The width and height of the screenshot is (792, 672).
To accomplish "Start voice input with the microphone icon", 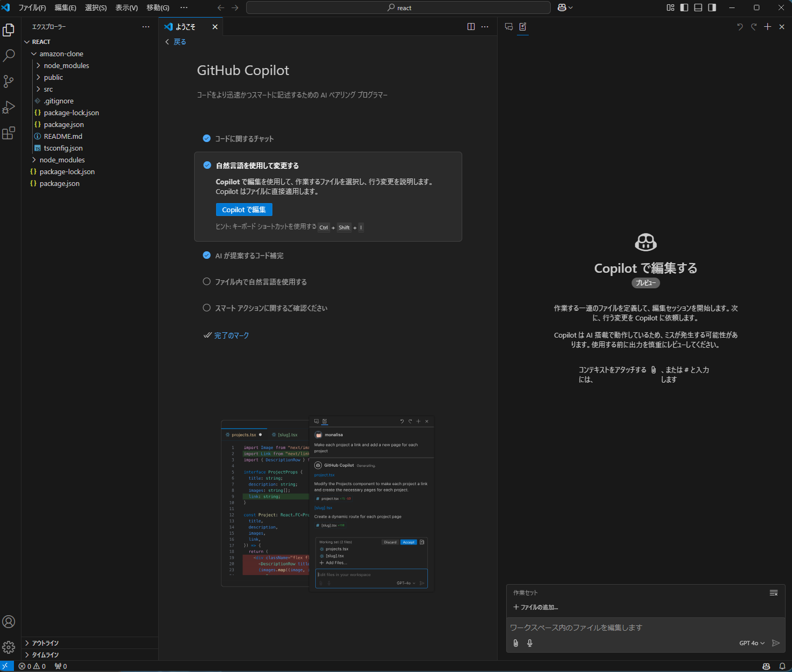I will (x=530, y=643).
